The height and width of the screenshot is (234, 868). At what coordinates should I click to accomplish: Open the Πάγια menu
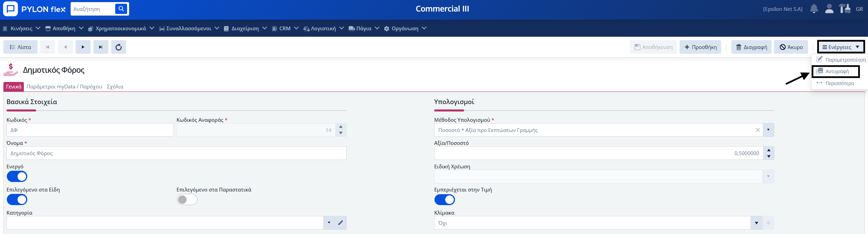click(364, 29)
